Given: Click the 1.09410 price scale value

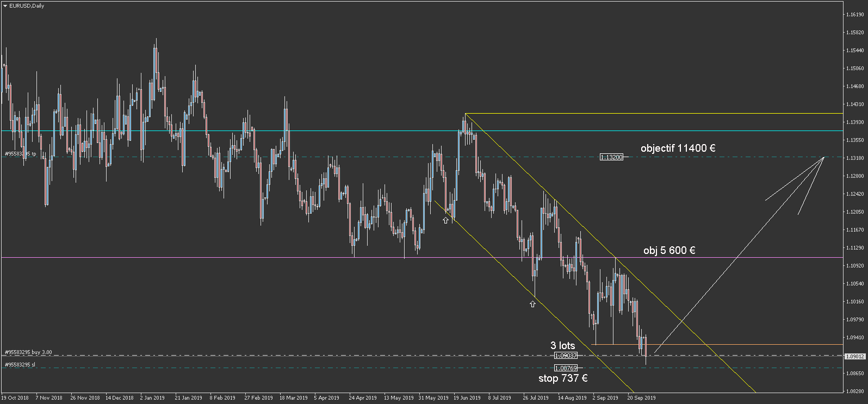Looking at the screenshot, I should [x=855, y=338].
